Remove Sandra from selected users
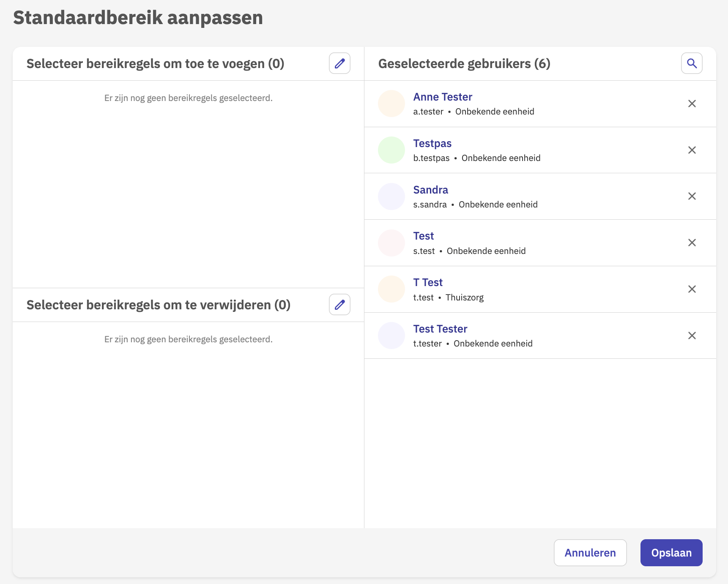This screenshot has height=584, width=728. tap(692, 196)
